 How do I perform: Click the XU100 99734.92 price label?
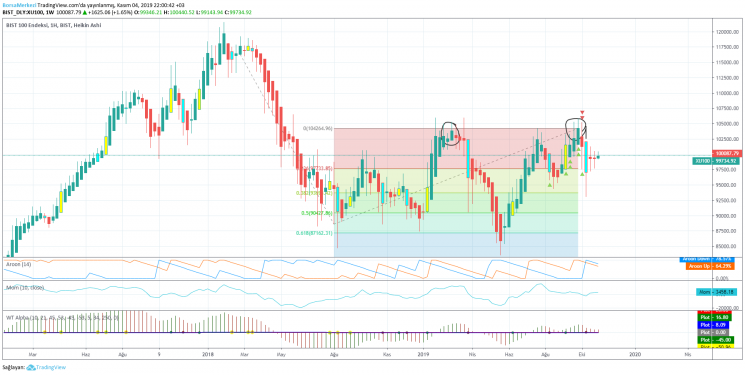(x=717, y=162)
